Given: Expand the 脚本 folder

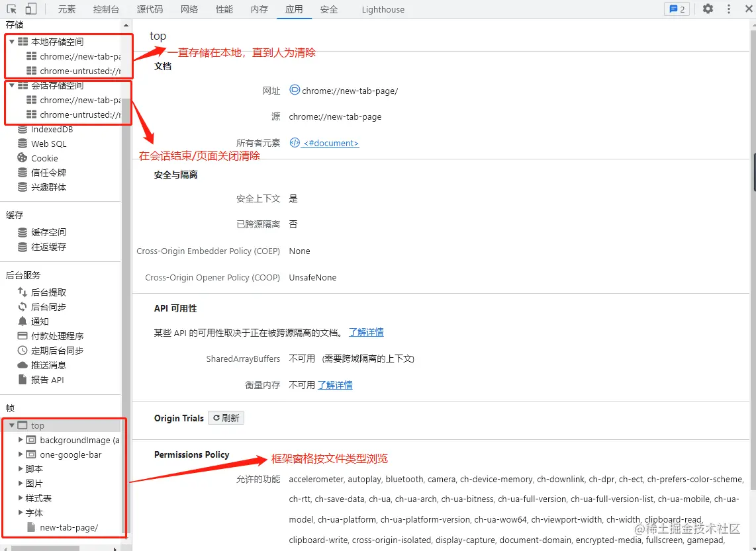Looking at the screenshot, I should click(x=21, y=468).
